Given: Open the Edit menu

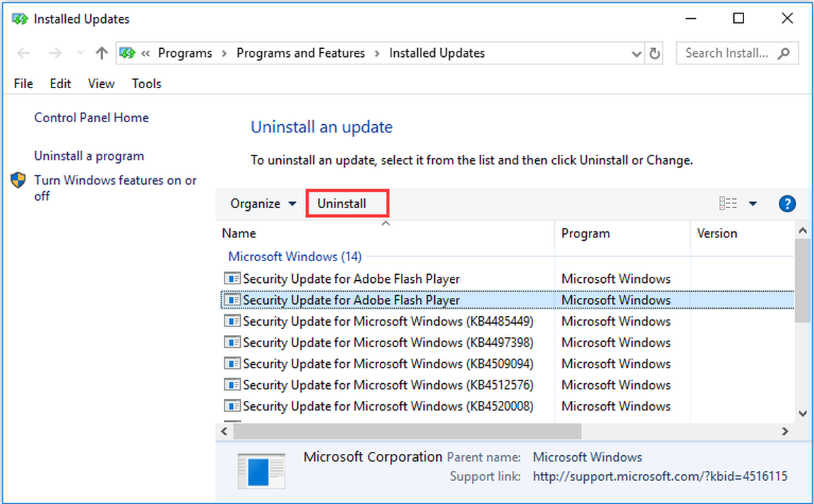Looking at the screenshot, I should coord(60,83).
